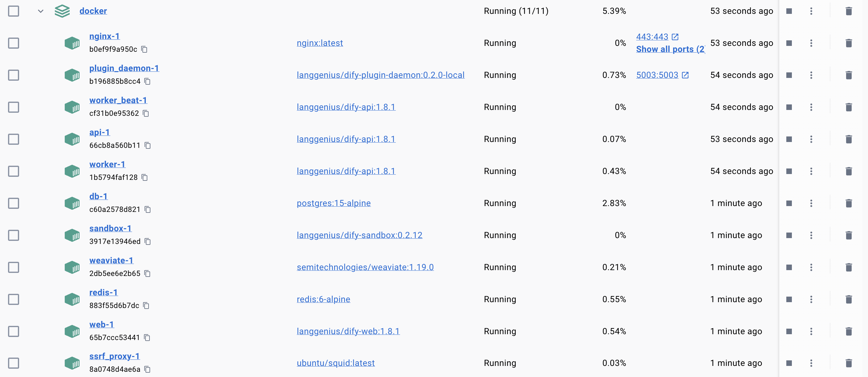Delete the nginx-1 container
This screenshot has width=868, height=377.
pos(849,43)
